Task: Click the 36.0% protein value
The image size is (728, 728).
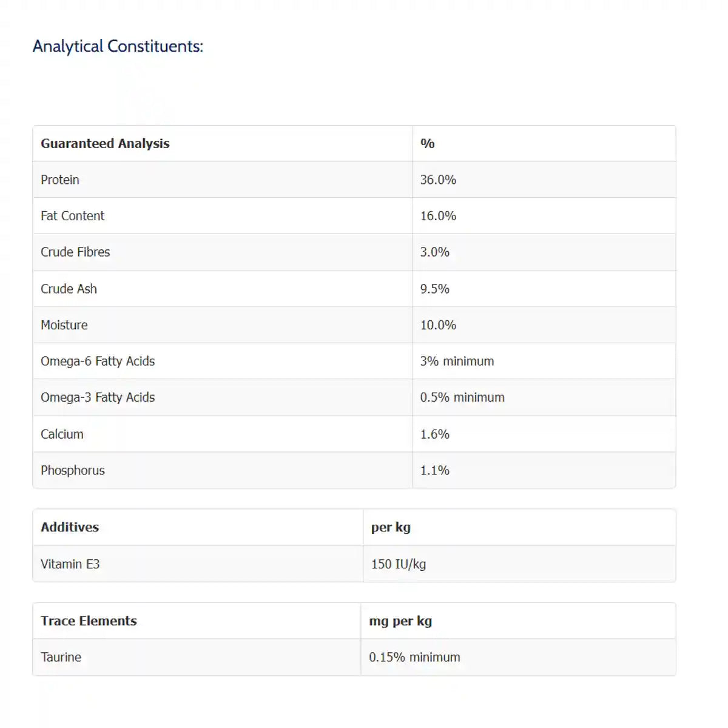Action: click(438, 180)
